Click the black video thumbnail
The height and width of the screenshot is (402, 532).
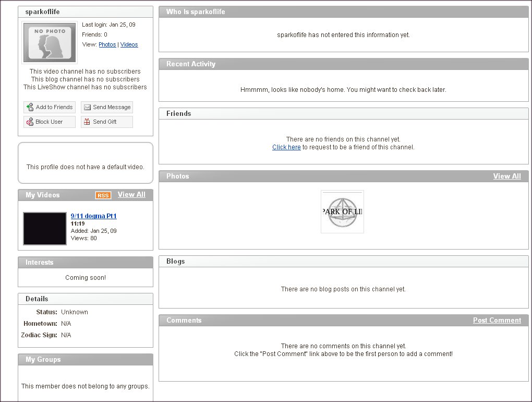point(45,229)
